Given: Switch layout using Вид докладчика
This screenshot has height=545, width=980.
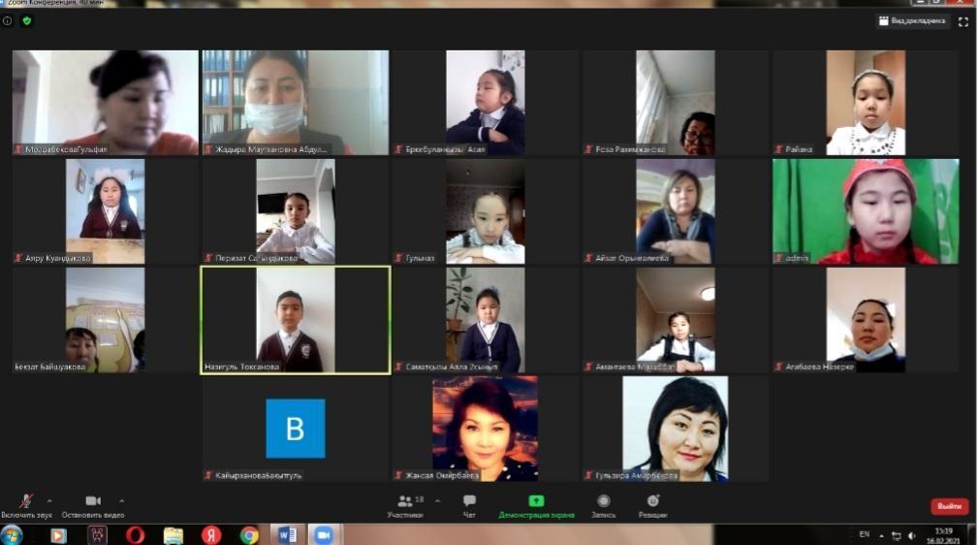Looking at the screenshot, I should 912,21.
